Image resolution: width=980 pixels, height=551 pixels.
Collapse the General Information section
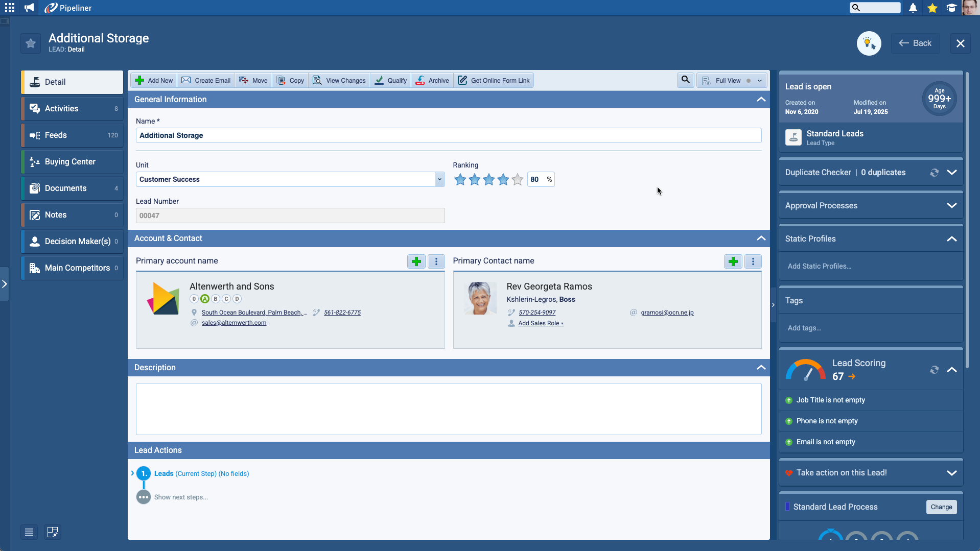click(x=761, y=100)
